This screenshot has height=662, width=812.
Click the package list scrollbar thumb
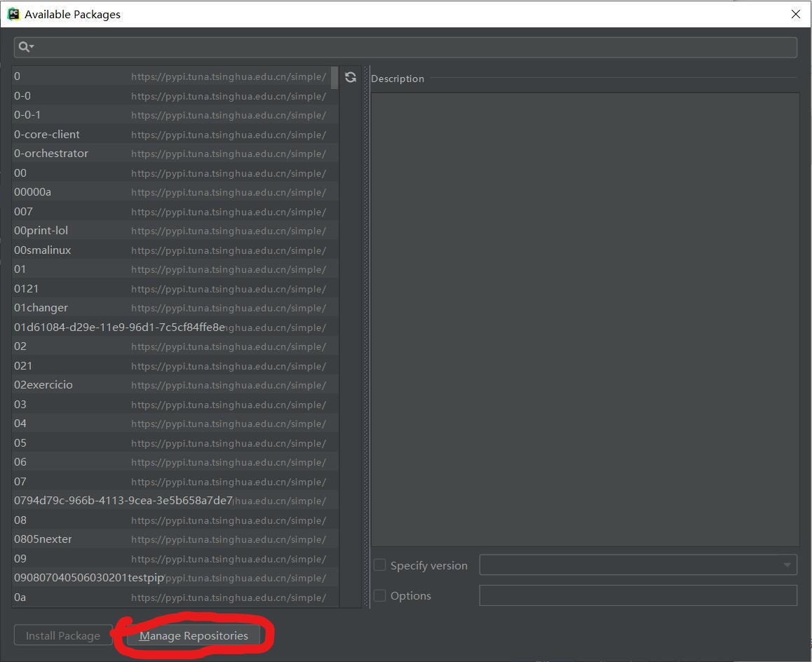tap(334, 78)
